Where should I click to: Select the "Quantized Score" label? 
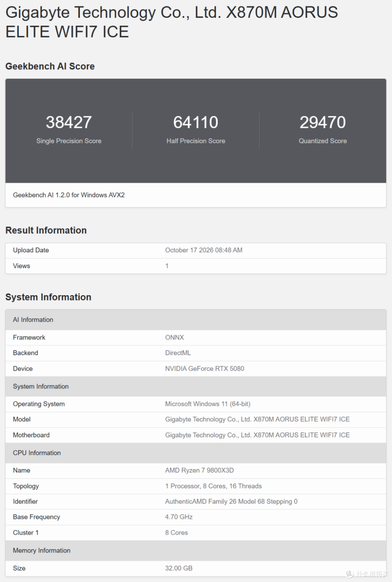click(x=323, y=141)
